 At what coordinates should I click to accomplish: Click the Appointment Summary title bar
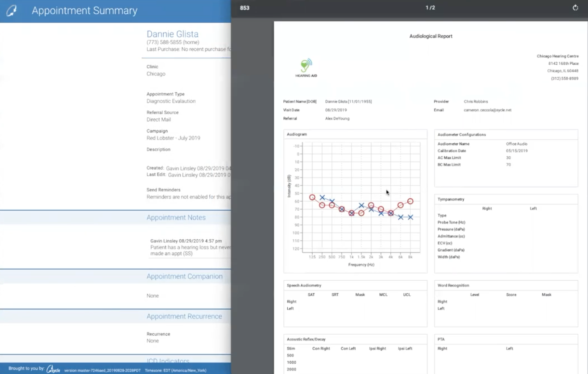pyautogui.click(x=84, y=10)
